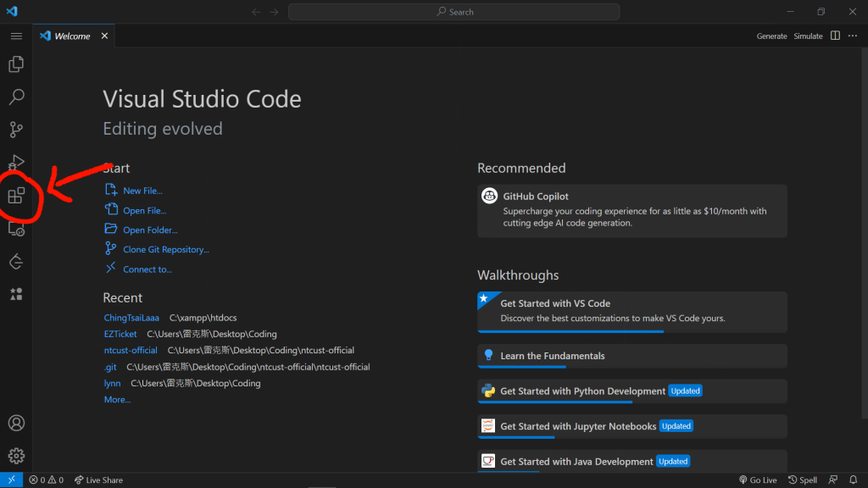Image resolution: width=868 pixels, height=488 pixels.
Task: Click the Live Share status bar item
Action: (98, 480)
